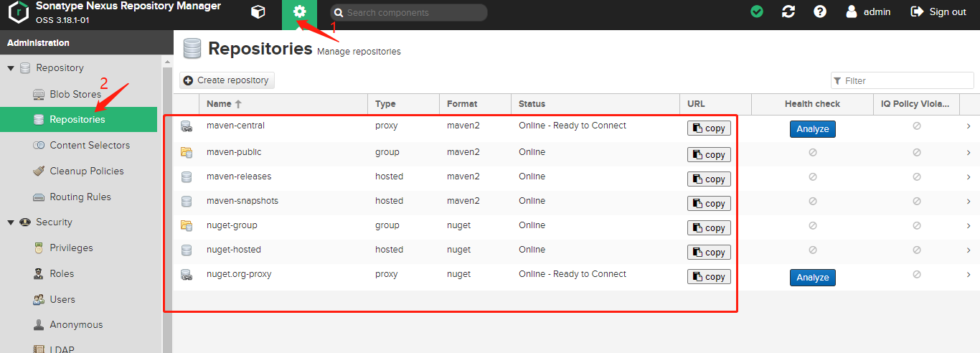This screenshot has height=353, width=980.
Task: Click the Sonatype Nexus logo
Action: pyautogui.click(x=19, y=12)
